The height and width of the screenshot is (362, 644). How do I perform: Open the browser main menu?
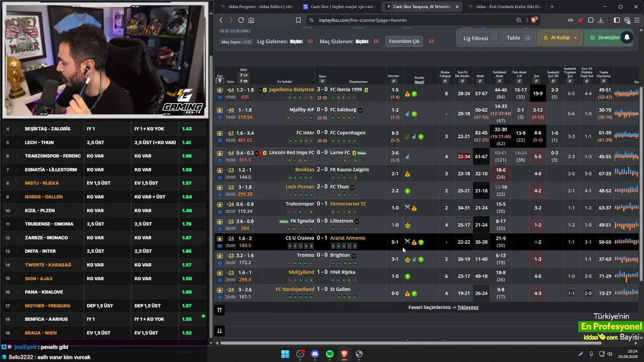[636, 20]
